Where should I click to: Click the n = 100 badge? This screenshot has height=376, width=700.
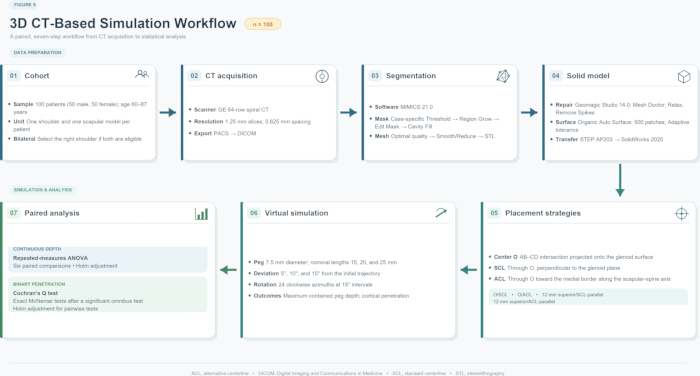[262, 24]
